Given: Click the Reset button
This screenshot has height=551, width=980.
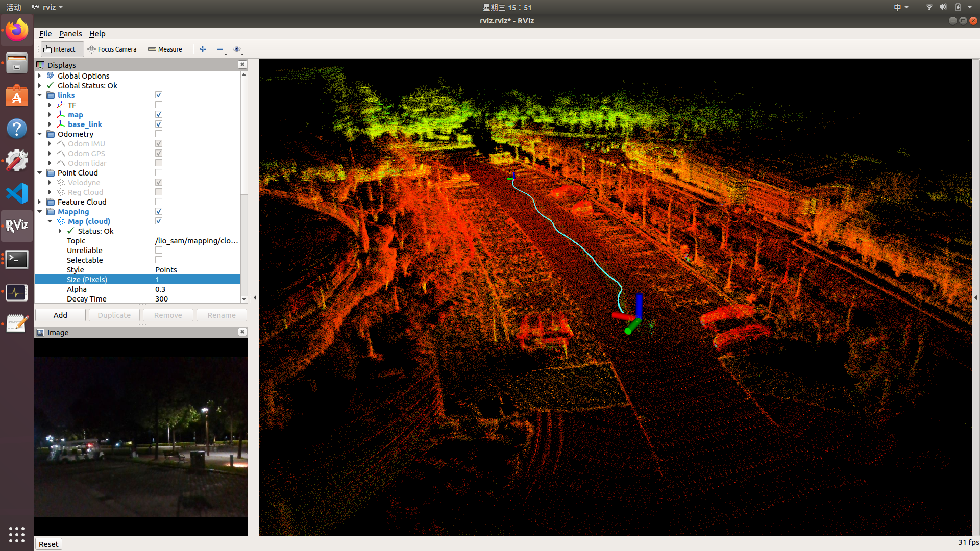Looking at the screenshot, I should pos(48,544).
